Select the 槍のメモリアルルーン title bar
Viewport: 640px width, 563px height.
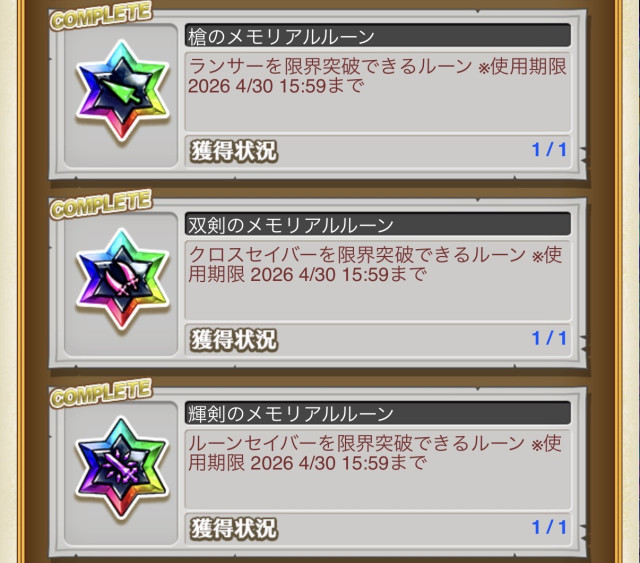click(378, 36)
